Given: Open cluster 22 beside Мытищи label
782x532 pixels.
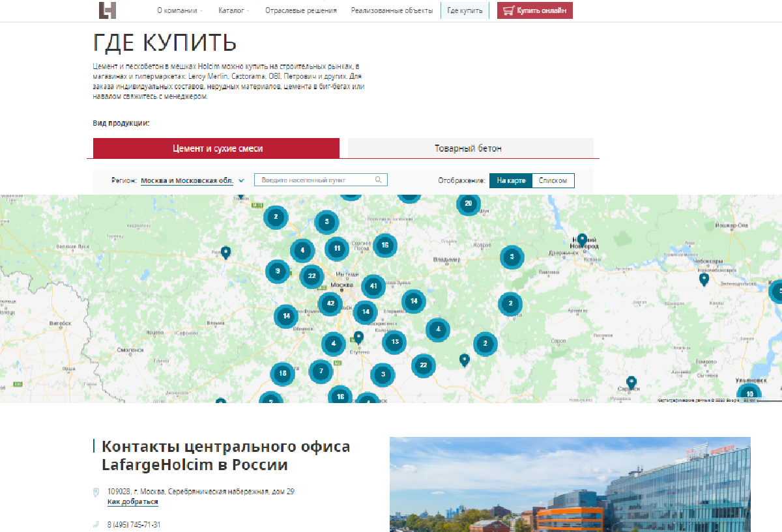Looking at the screenshot, I should tap(311, 276).
